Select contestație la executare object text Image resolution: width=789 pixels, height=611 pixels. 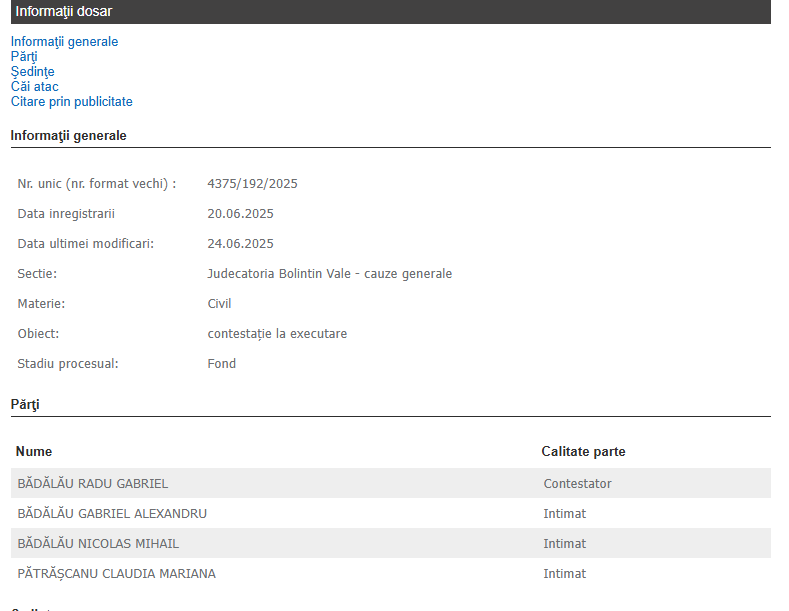click(277, 334)
